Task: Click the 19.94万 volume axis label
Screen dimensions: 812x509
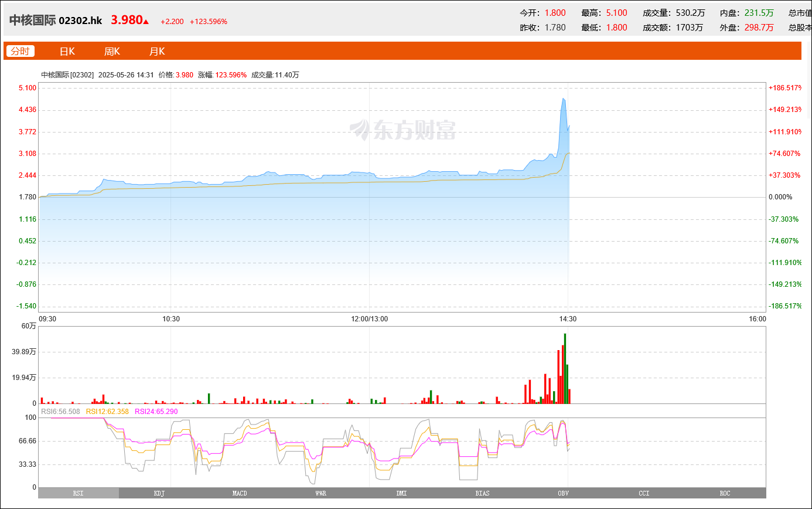Action: click(x=23, y=378)
